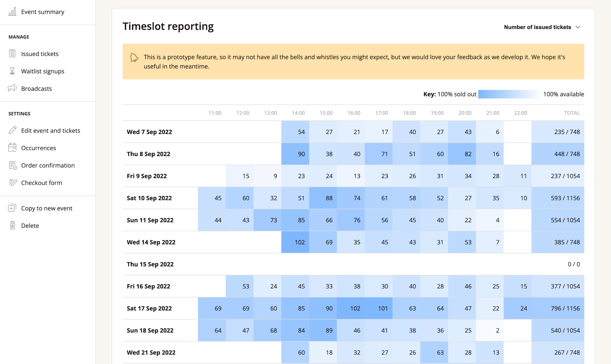Open the Number of issued tickets dropdown

tap(542, 27)
